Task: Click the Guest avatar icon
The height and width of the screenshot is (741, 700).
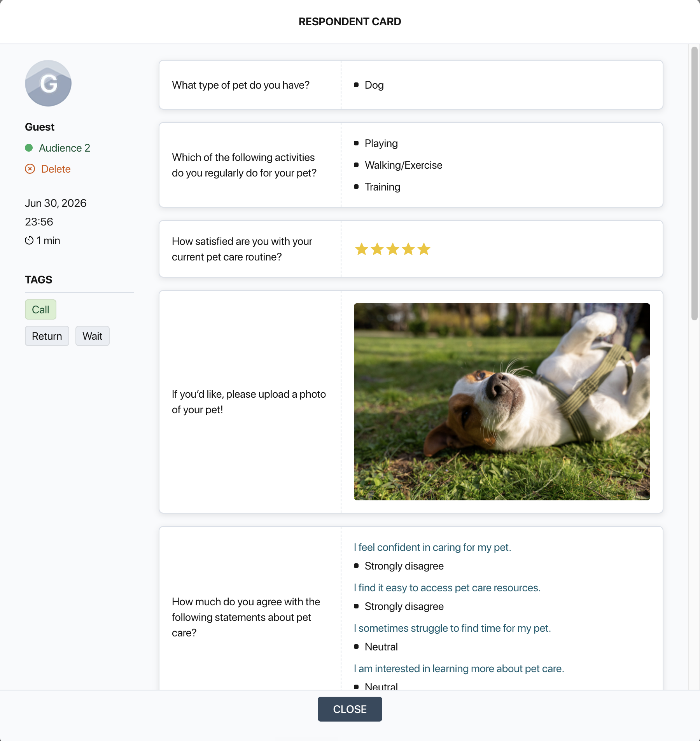Action: point(48,83)
